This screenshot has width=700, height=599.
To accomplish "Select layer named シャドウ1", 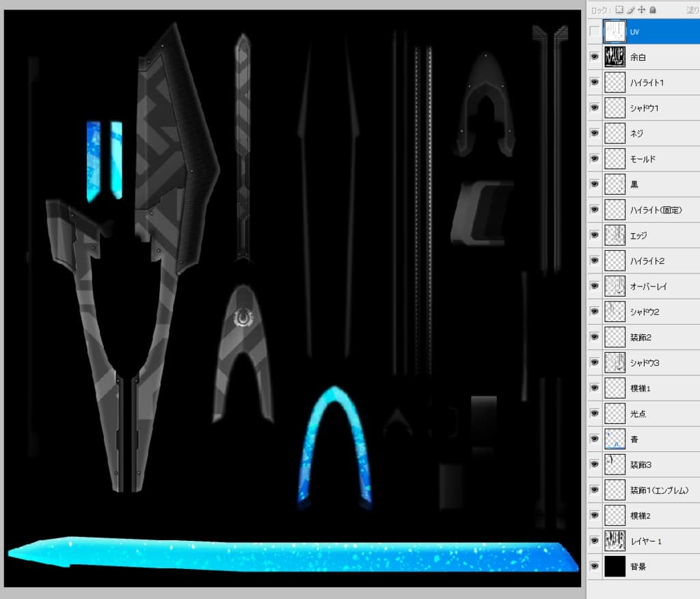I will [644, 108].
